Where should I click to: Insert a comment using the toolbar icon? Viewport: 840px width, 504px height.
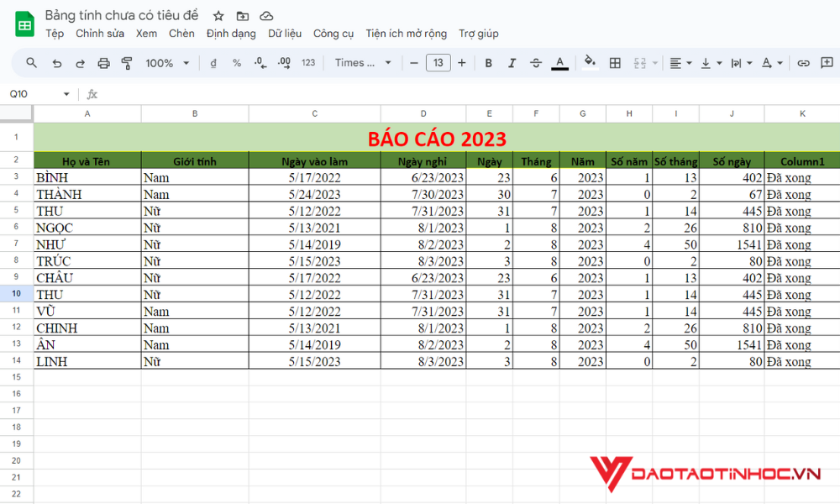click(827, 62)
